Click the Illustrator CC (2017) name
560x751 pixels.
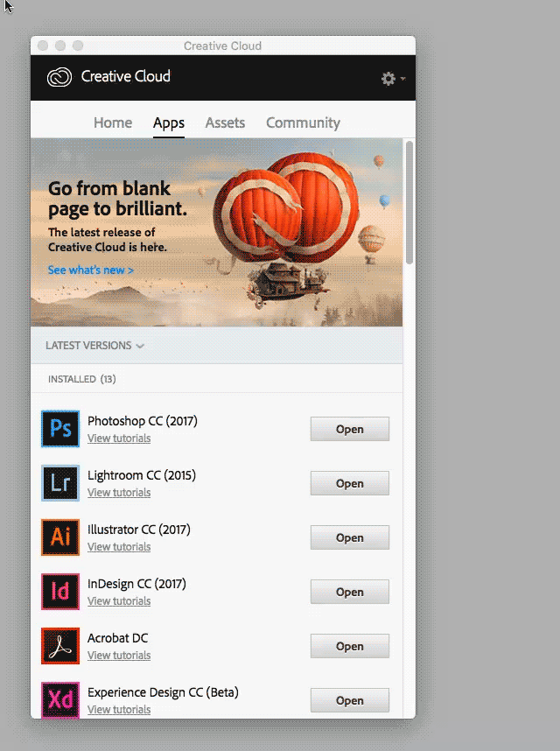point(139,530)
